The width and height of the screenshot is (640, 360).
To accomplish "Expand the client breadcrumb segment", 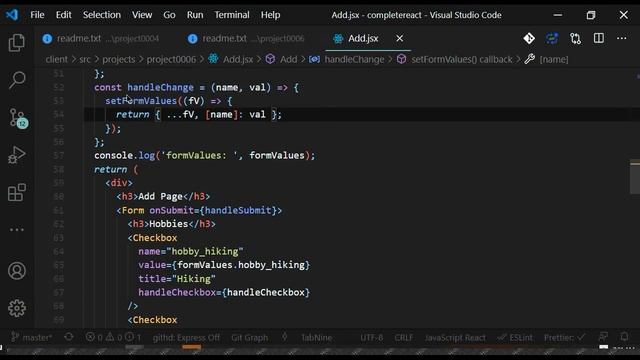I will pos(56,59).
